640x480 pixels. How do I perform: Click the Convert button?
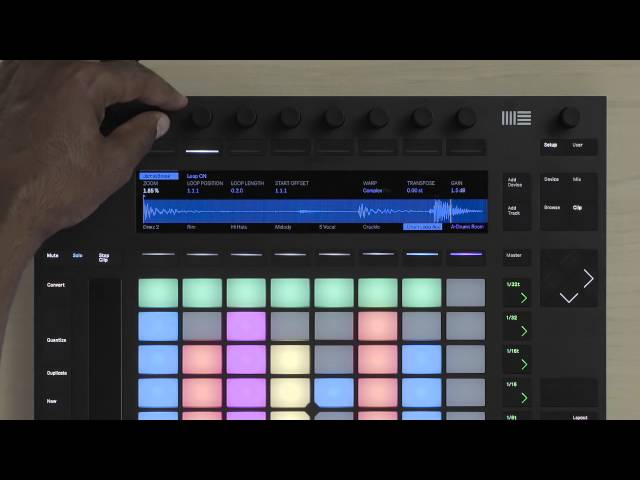click(x=56, y=285)
